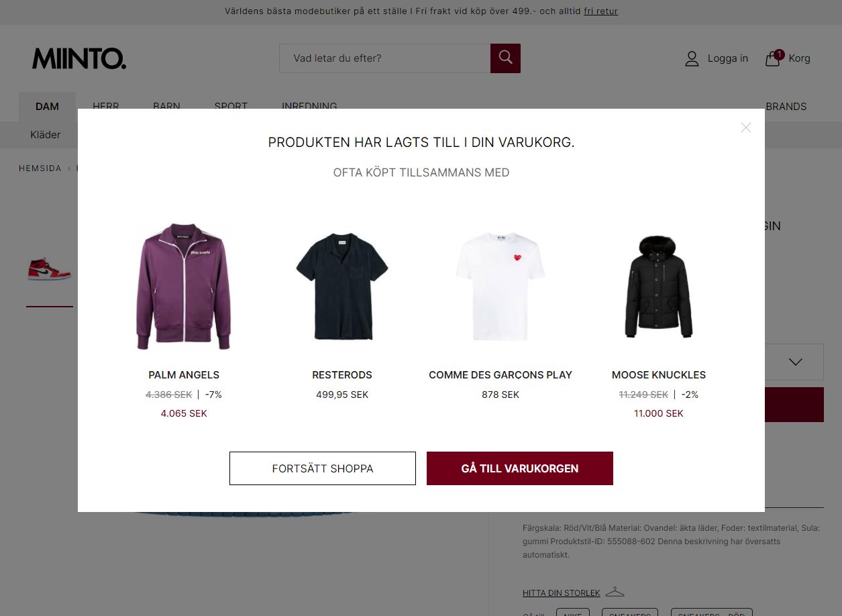Click the hanger size guide icon
This screenshot has height=616, width=842.
click(x=615, y=592)
